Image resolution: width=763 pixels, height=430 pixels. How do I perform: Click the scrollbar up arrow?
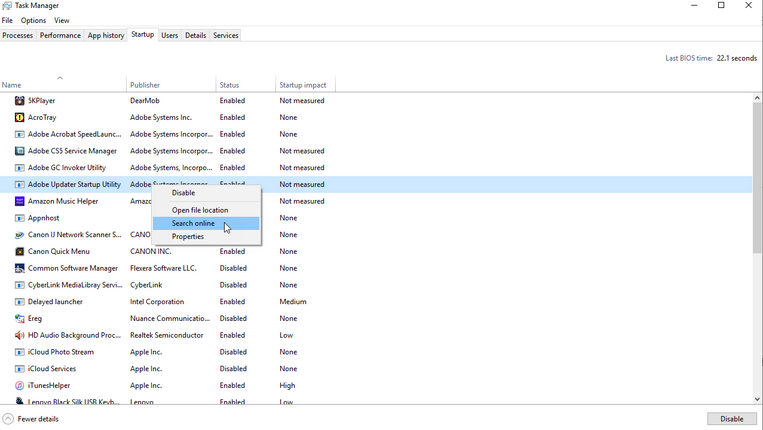pyautogui.click(x=757, y=98)
